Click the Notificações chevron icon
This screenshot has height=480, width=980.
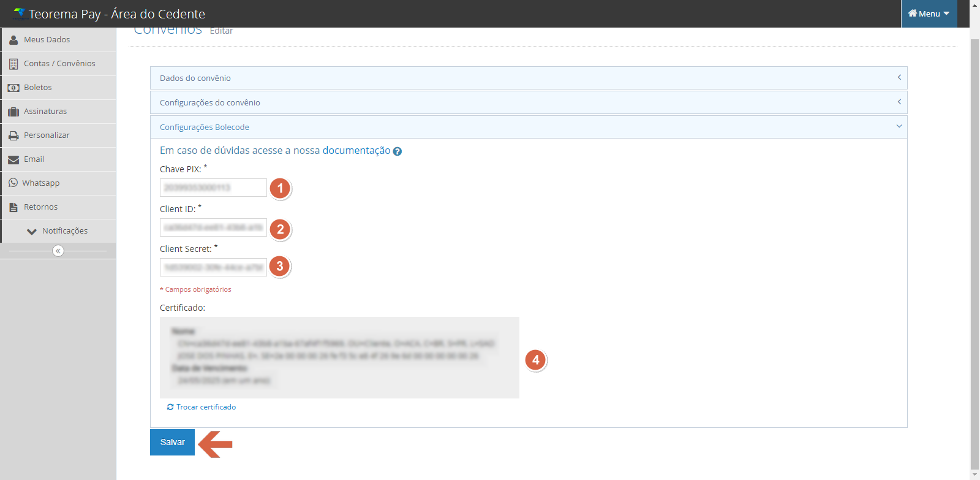tap(32, 232)
